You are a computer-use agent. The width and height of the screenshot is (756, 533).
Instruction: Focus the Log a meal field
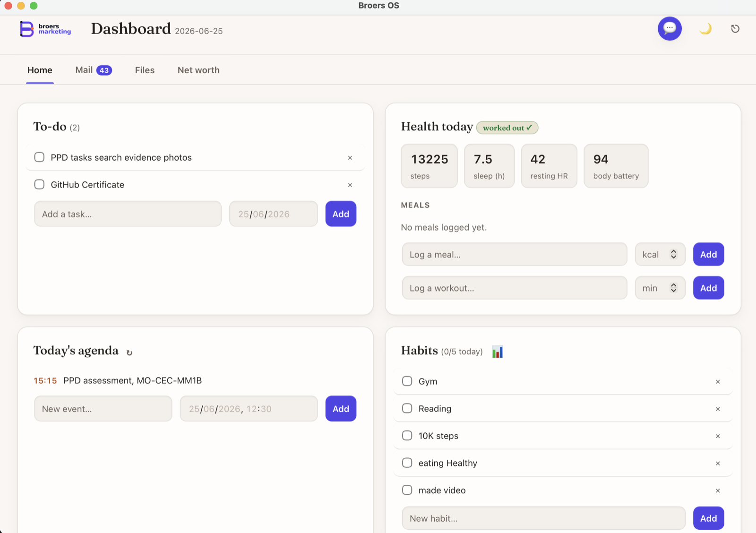pyautogui.click(x=515, y=254)
